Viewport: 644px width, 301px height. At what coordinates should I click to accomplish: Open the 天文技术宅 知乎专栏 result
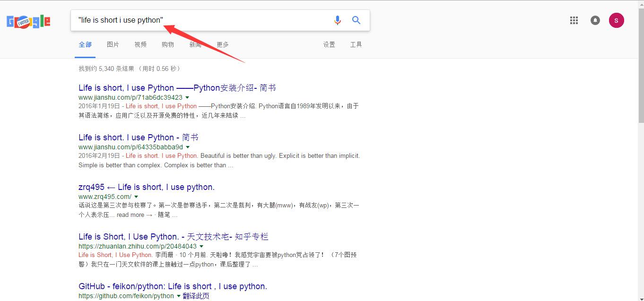(x=174, y=237)
